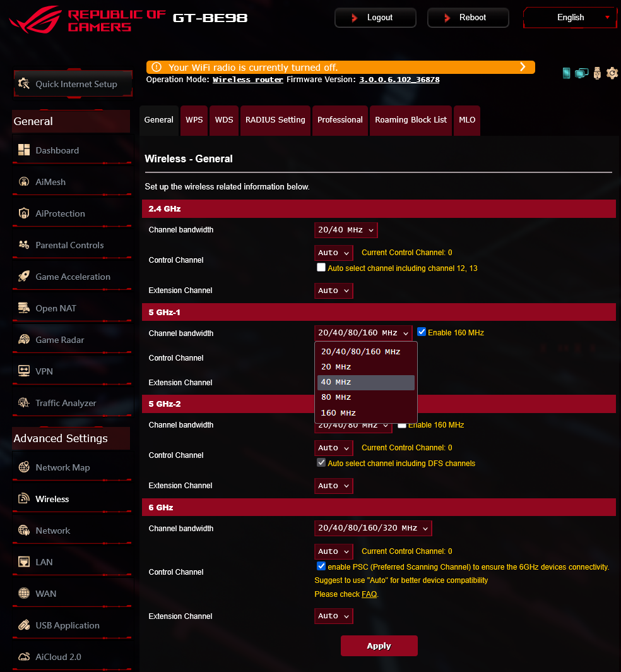Open the Traffic Analyzer icon
The image size is (621, 672).
[x=24, y=403]
